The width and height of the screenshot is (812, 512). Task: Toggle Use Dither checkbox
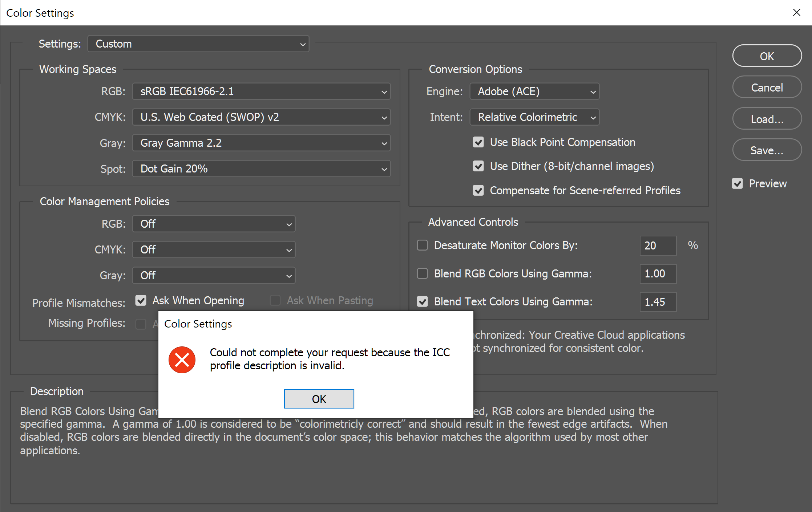point(478,166)
